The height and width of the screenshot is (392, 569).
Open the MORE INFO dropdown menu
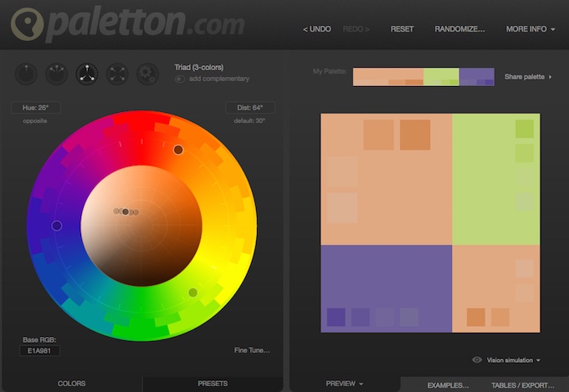(x=531, y=29)
